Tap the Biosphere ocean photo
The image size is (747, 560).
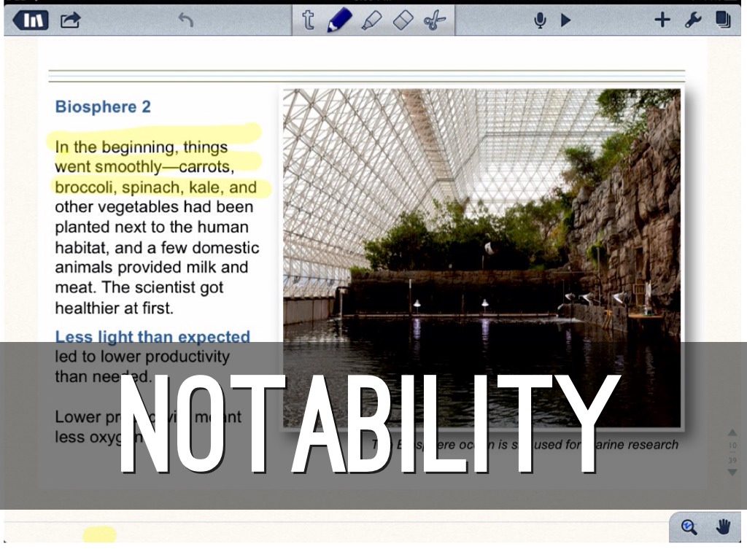click(481, 219)
